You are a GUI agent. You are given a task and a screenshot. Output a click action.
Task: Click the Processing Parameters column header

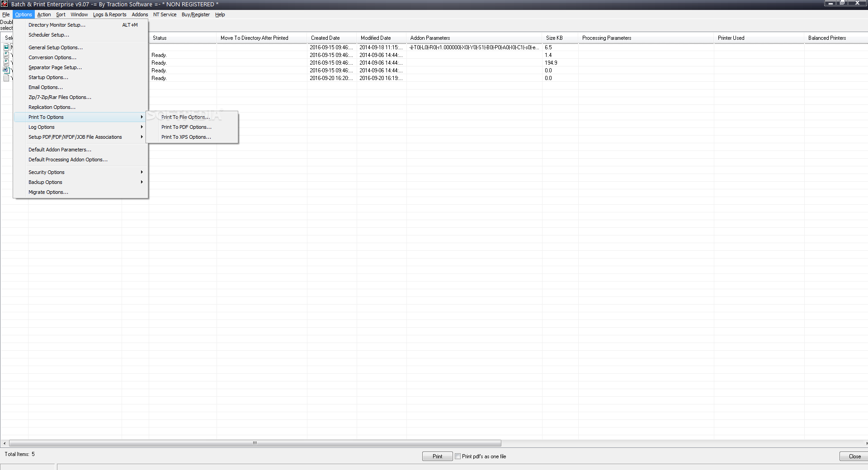click(x=646, y=38)
